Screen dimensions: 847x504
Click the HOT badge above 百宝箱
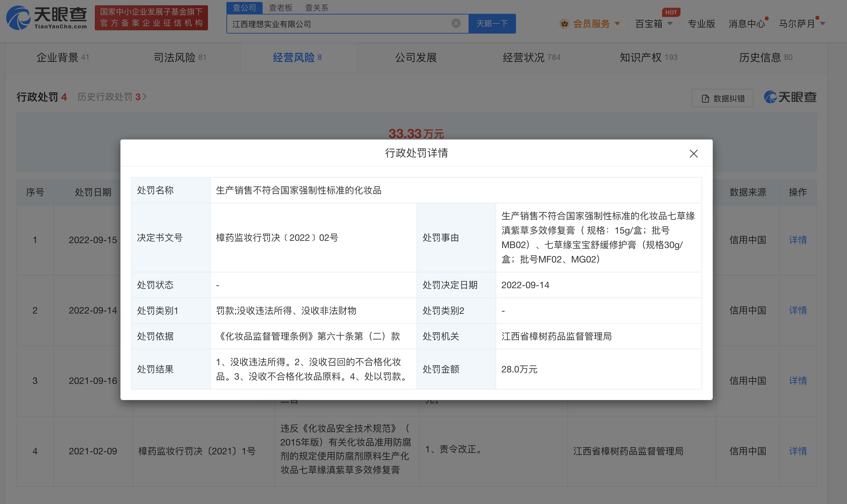[671, 12]
